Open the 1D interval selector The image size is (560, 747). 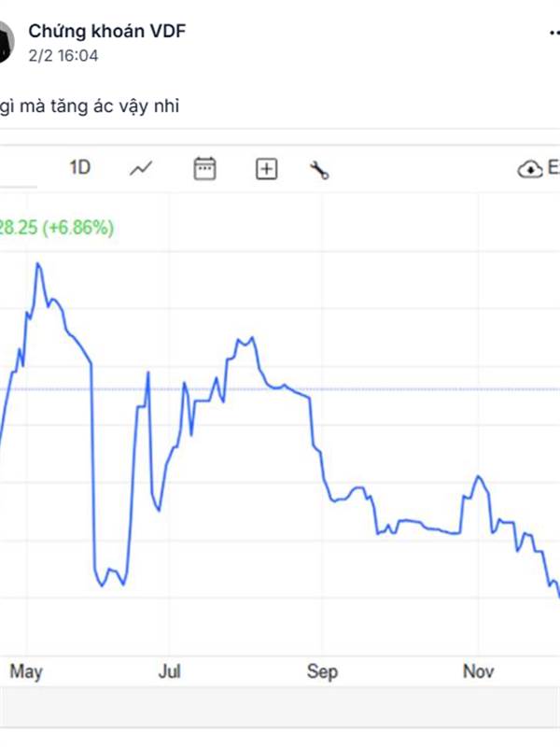click(x=80, y=168)
